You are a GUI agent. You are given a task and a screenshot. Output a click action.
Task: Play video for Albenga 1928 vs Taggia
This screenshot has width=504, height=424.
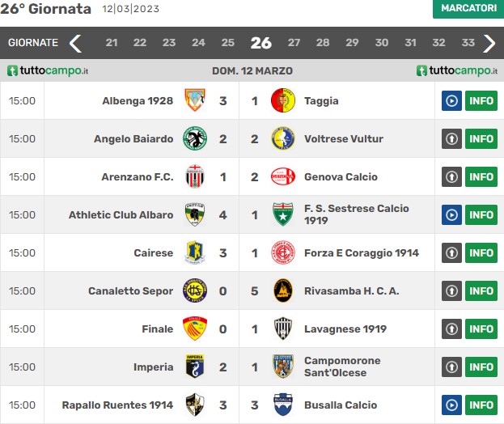(451, 100)
